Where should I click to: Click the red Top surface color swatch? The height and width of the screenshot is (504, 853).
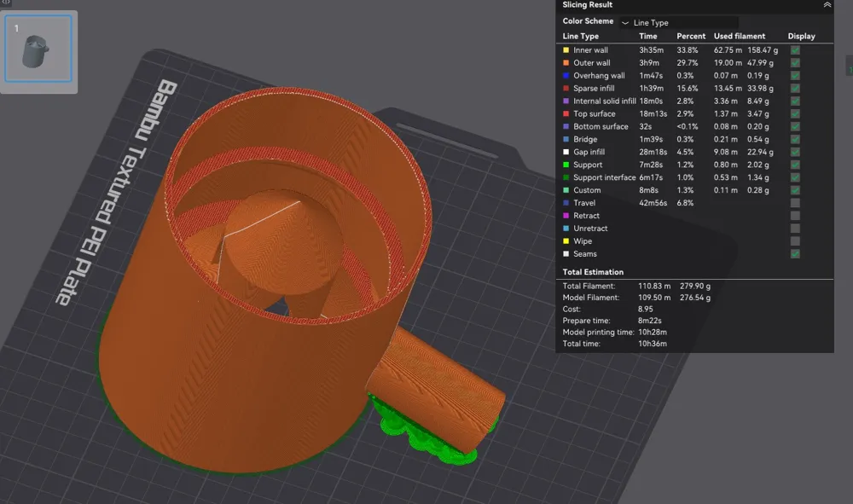coord(566,113)
